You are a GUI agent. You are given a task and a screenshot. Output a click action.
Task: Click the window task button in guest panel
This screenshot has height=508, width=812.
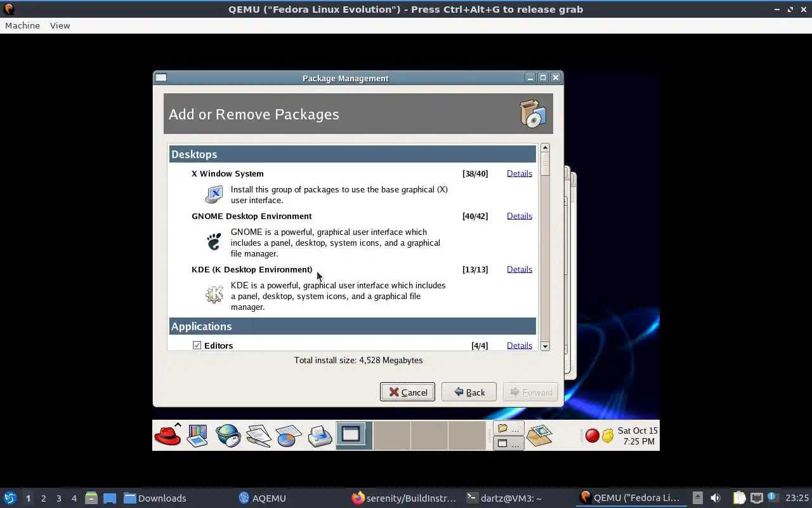coord(509,443)
